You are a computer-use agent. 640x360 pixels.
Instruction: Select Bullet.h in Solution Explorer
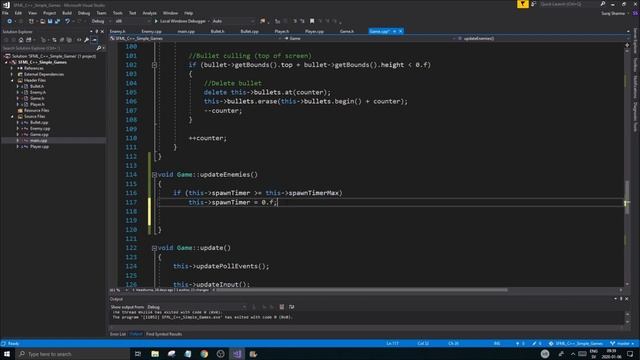pos(37,87)
